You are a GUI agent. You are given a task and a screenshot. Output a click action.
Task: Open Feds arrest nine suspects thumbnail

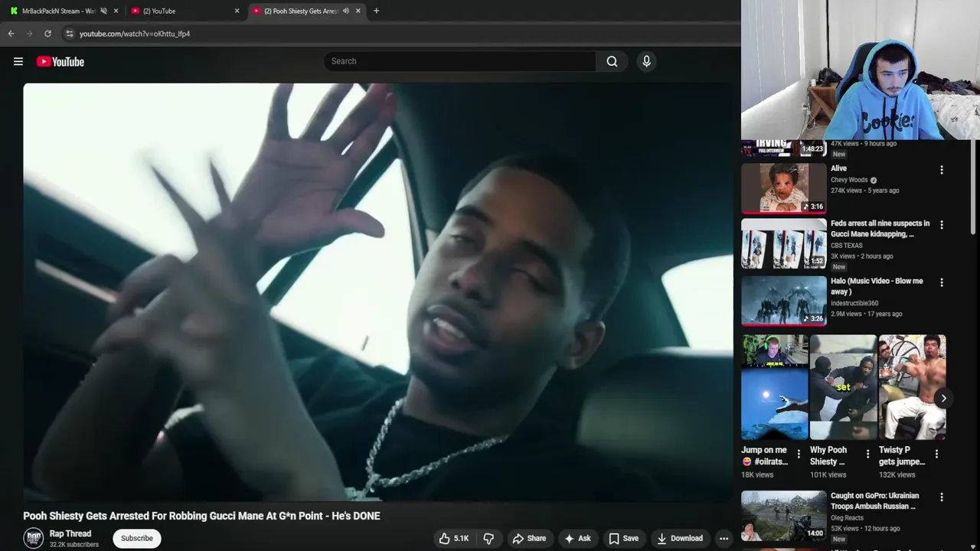click(x=784, y=244)
